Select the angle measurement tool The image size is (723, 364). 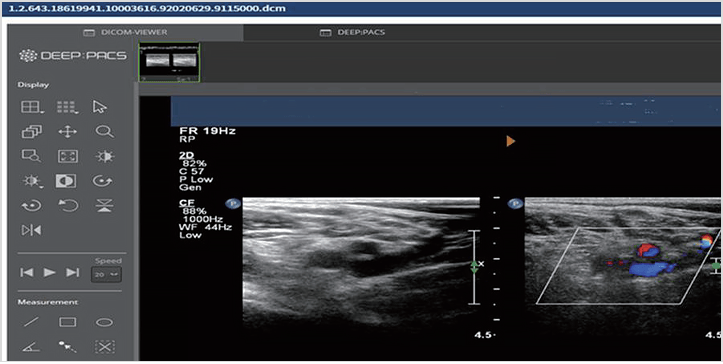[x=31, y=346]
